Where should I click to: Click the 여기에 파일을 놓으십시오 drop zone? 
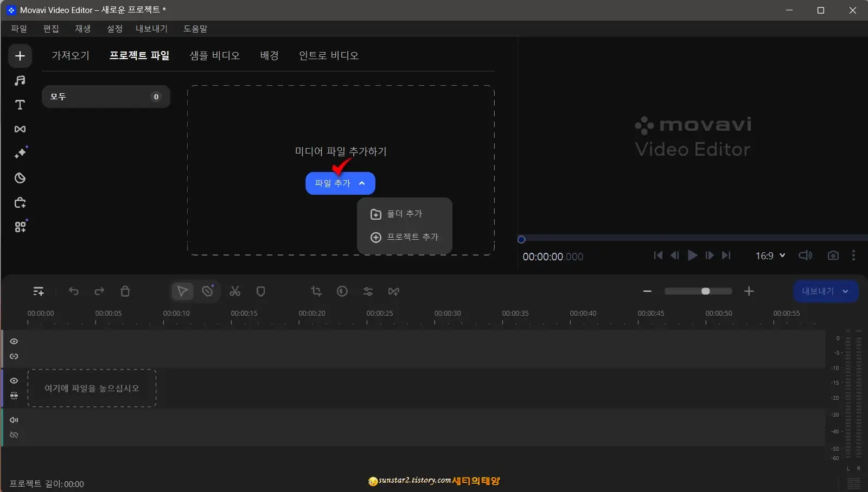coord(92,388)
